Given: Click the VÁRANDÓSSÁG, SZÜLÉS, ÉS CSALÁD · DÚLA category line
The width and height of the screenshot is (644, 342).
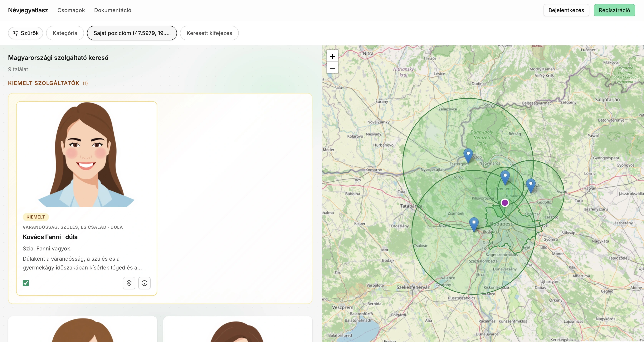Looking at the screenshot, I should point(73,227).
